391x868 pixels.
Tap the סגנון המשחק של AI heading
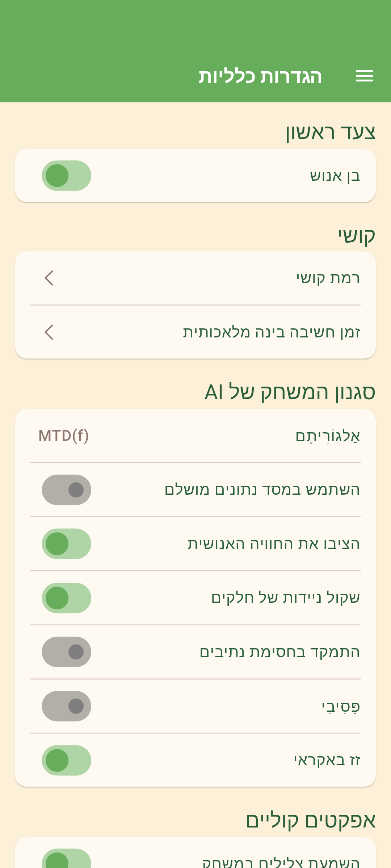(x=290, y=392)
